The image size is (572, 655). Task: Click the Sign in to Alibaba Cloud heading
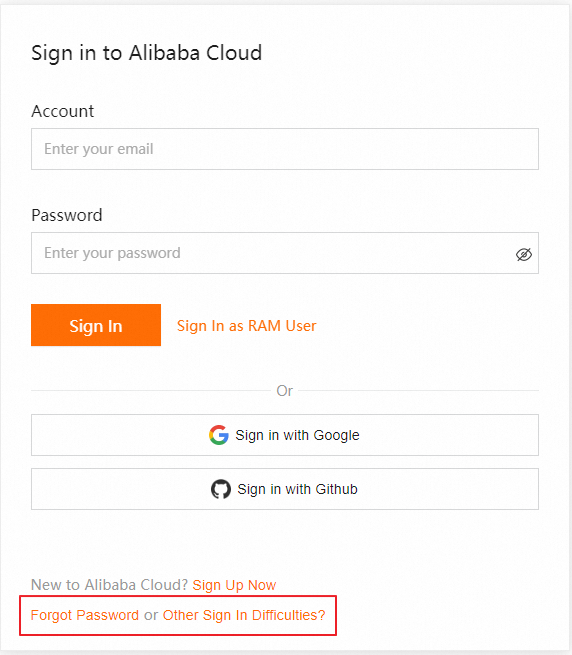tap(147, 53)
